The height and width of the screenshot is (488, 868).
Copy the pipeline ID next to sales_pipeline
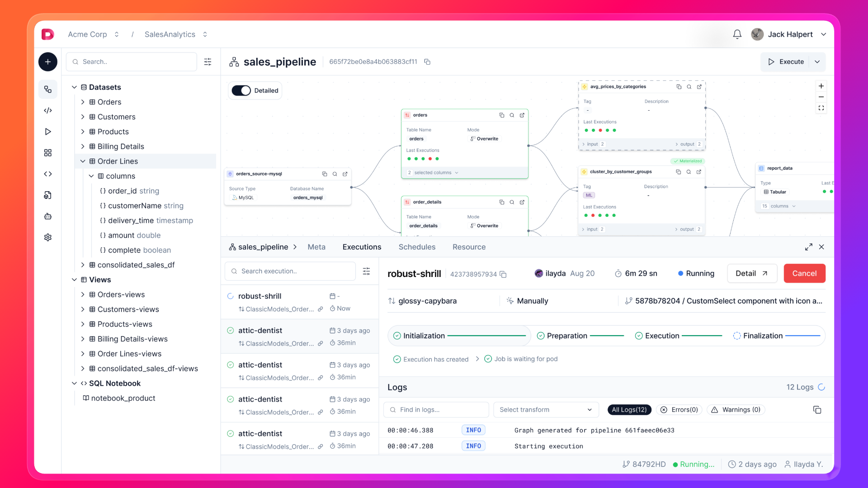click(427, 62)
